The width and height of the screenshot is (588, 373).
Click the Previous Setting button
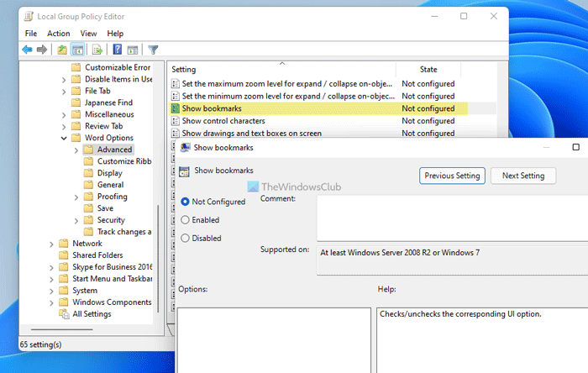[x=452, y=176]
